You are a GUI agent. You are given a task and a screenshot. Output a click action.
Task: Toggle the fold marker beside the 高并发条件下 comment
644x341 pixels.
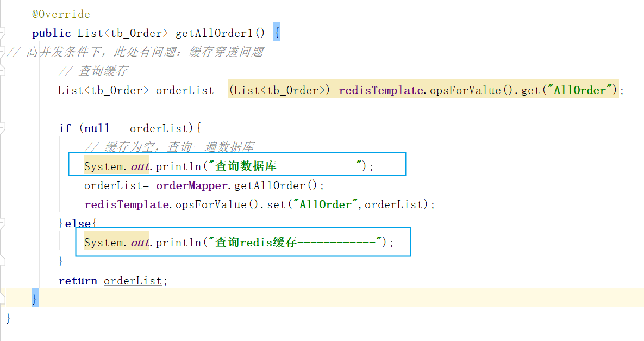pyautogui.click(x=2, y=52)
